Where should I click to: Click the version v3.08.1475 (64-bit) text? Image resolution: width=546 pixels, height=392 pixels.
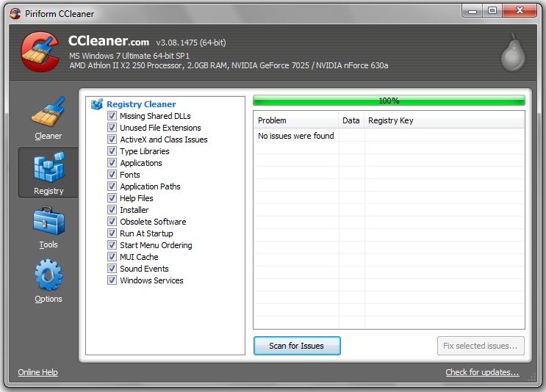(191, 43)
